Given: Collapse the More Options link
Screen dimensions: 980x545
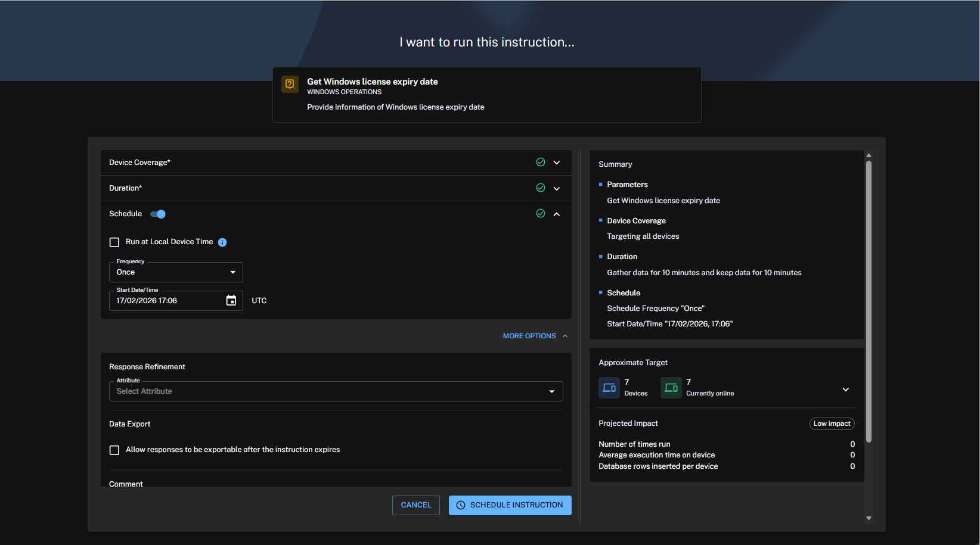Looking at the screenshot, I should pyautogui.click(x=535, y=336).
